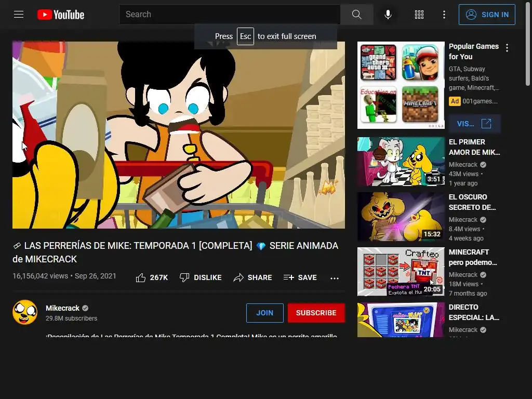Click the DISLIKE thumbs down

tap(201, 277)
